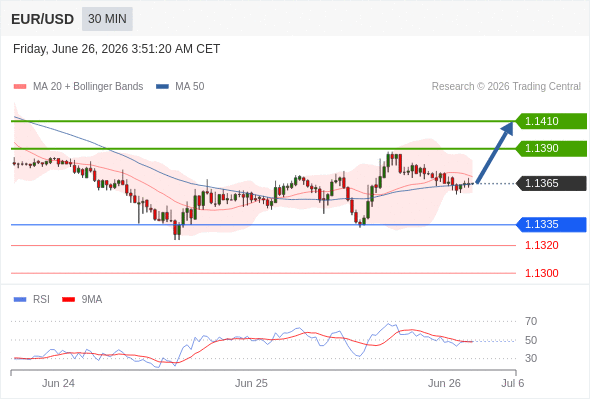Viewport: 590px width, 400px height.
Task: Click the RSI legend swatch
Action: pos(20,300)
